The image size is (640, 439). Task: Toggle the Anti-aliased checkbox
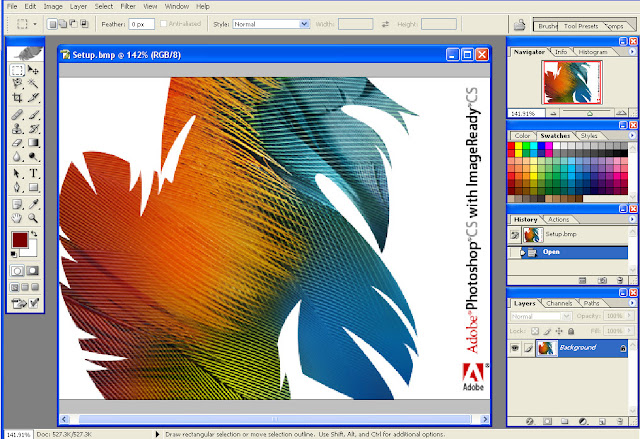click(x=163, y=24)
